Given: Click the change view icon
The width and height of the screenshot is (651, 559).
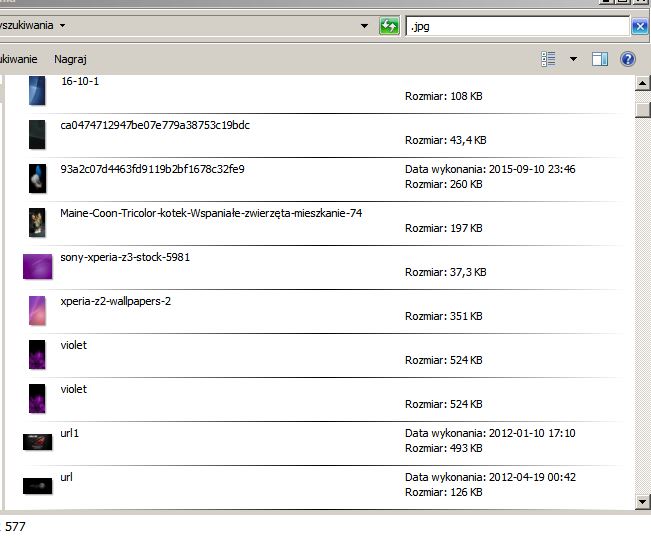Looking at the screenshot, I should (x=548, y=59).
